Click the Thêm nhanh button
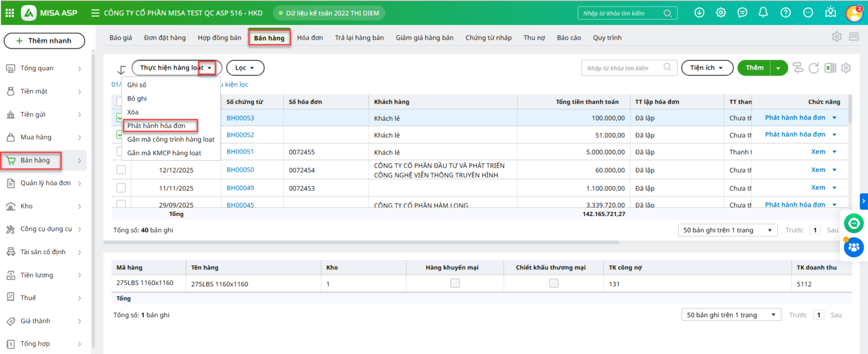Image resolution: width=868 pixels, height=354 pixels. [x=44, y=41]
